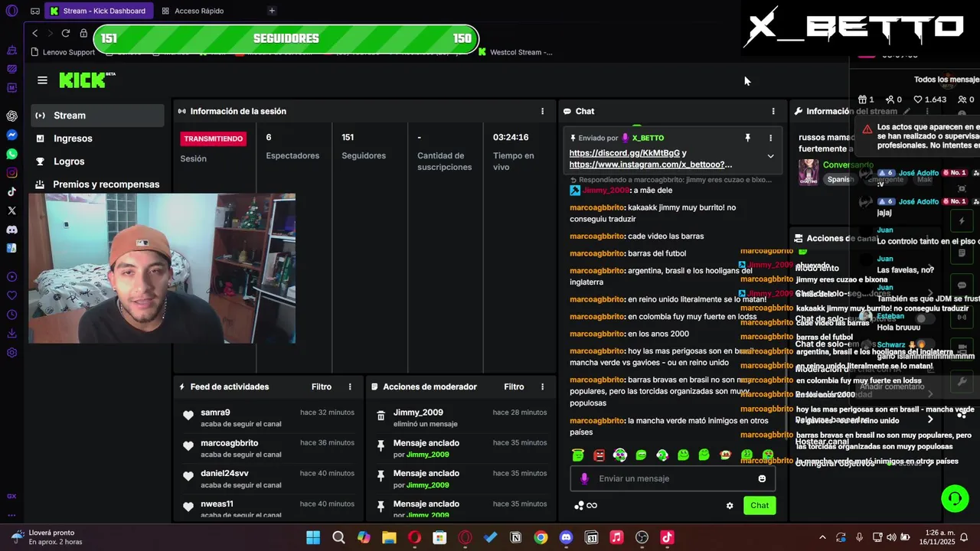
Task: Open X (Twitter) in Opera sidebar
Action: pyautogui.click(x=11, y=210)
